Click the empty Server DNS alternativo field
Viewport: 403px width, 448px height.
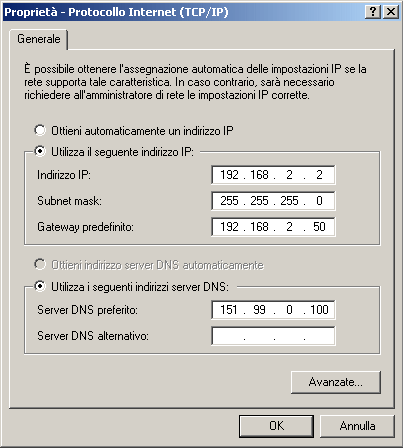coord(273,336)
